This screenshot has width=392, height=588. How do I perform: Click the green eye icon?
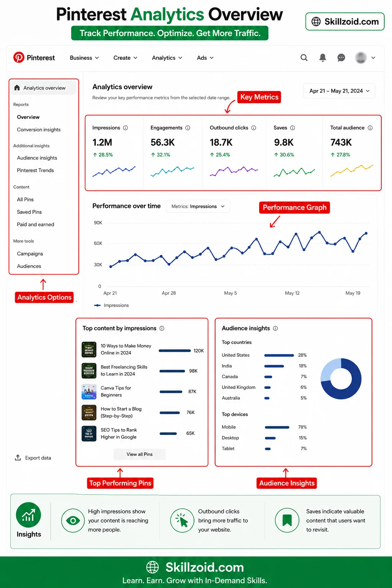(x=73, y=520)
